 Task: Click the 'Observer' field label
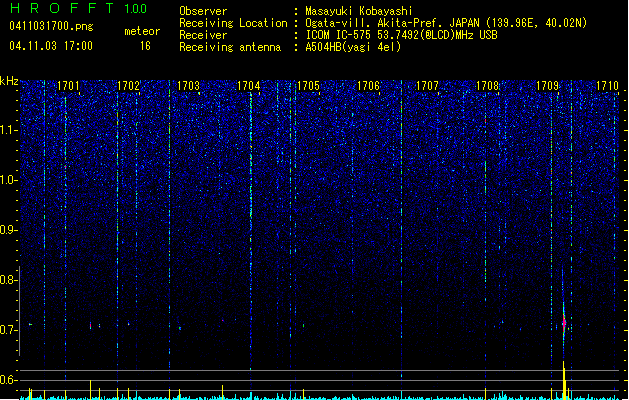pos(203,11)
